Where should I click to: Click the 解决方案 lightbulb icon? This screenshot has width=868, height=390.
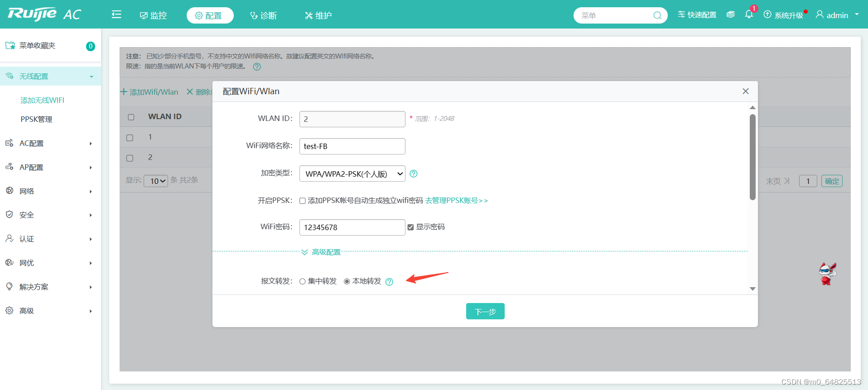coord(9,286)
